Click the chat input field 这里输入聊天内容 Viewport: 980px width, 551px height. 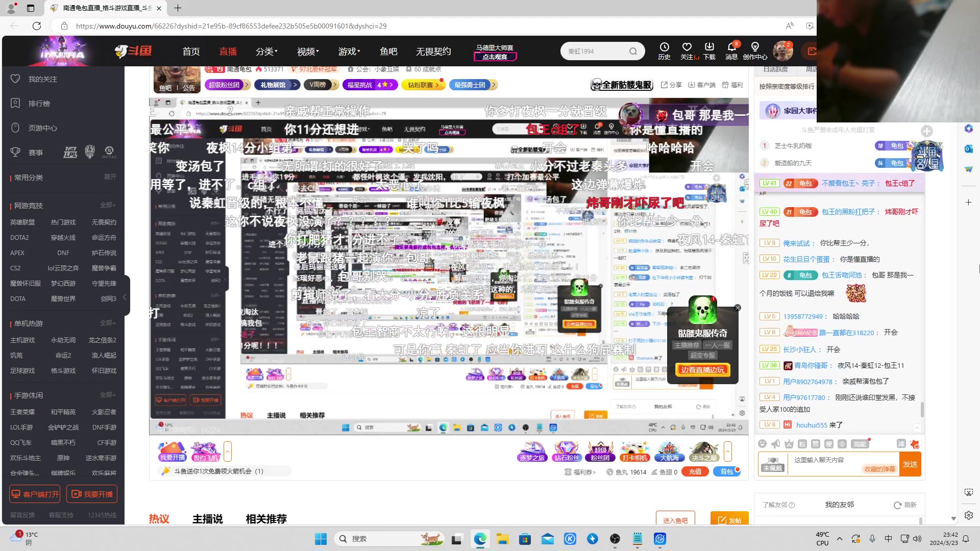pos(843,464)
